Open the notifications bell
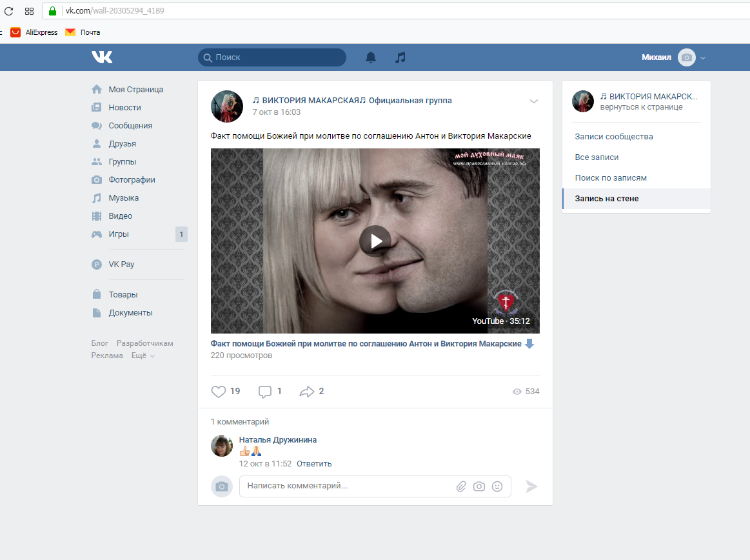This screenshot has height=560, width=750. [371, 57]
